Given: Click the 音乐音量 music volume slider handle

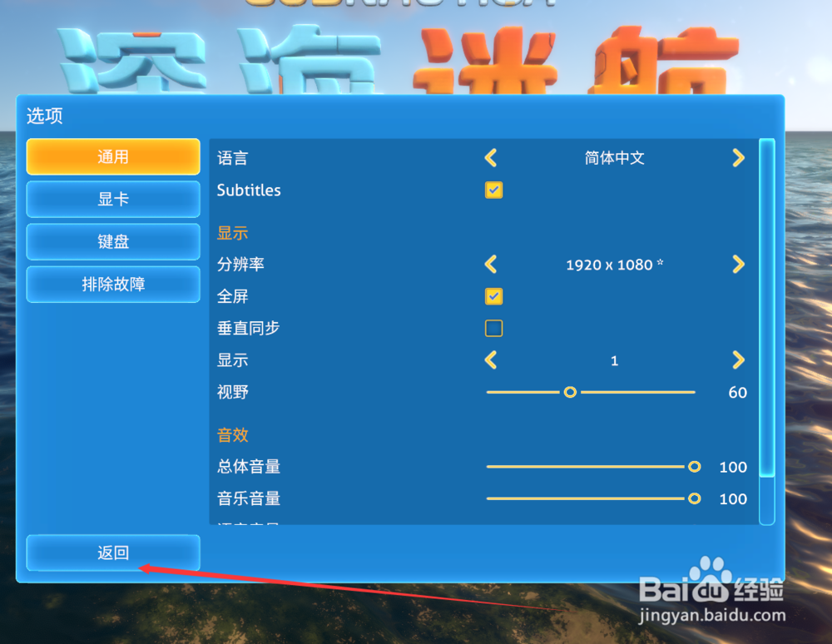Looking at the screenshot, I should tap(694, 498).
